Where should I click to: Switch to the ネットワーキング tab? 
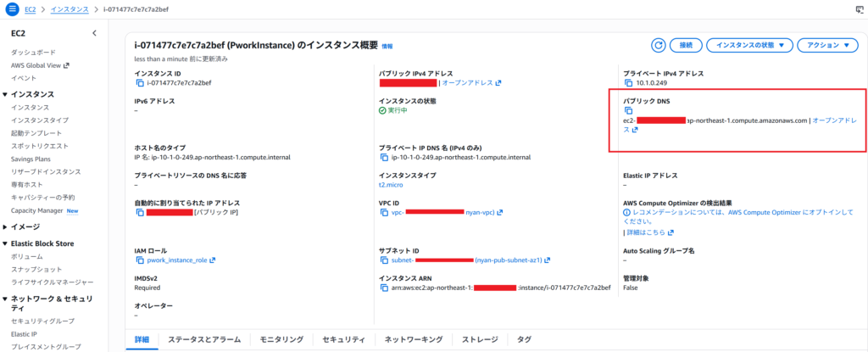[413, 339]
